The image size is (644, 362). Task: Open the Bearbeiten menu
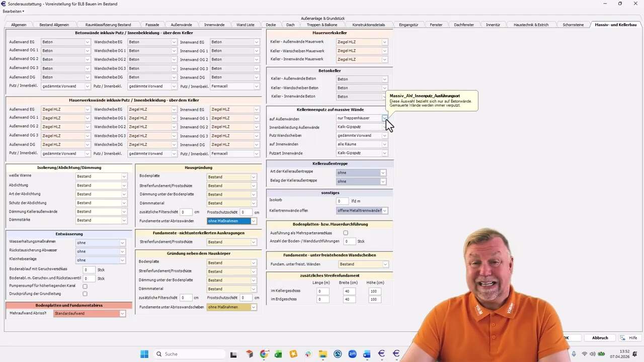pos(13,11)
